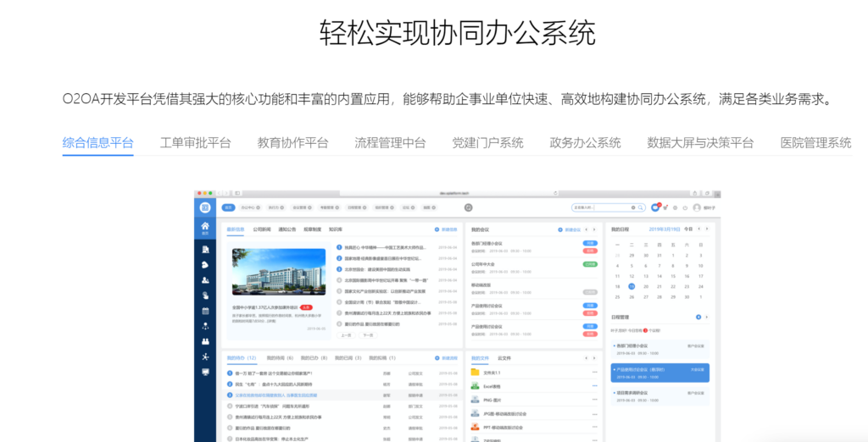
Task: Open the building photo news thumbnail
Action: click(279, 271)
